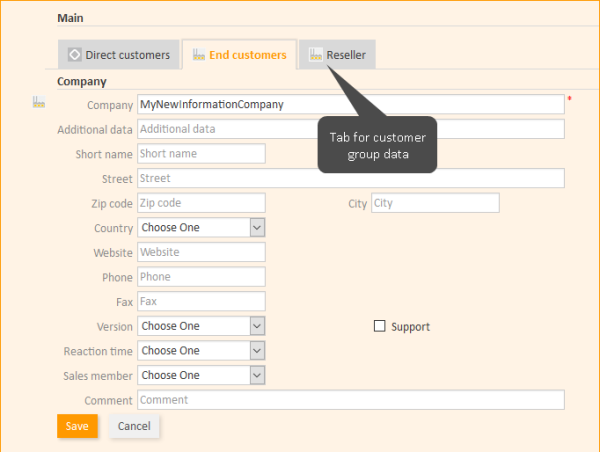600x452 pixels.
Task: Switch to the Reseller tab
Action: [337, 55]
